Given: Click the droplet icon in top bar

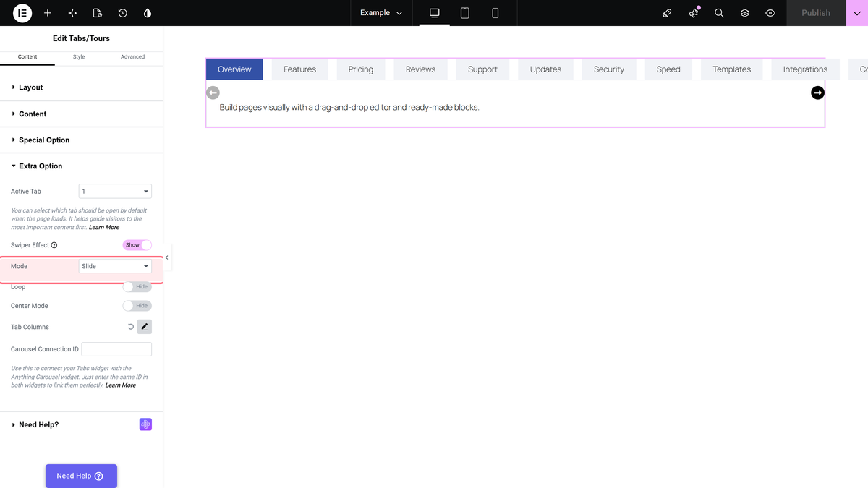Looking at the screenshot, I should click(148, 13).
